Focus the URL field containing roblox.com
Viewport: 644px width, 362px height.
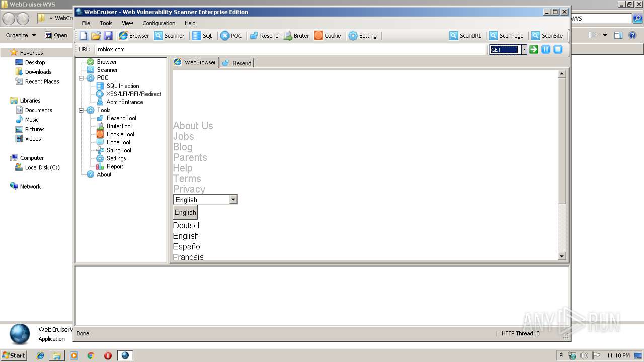point(291,49)
